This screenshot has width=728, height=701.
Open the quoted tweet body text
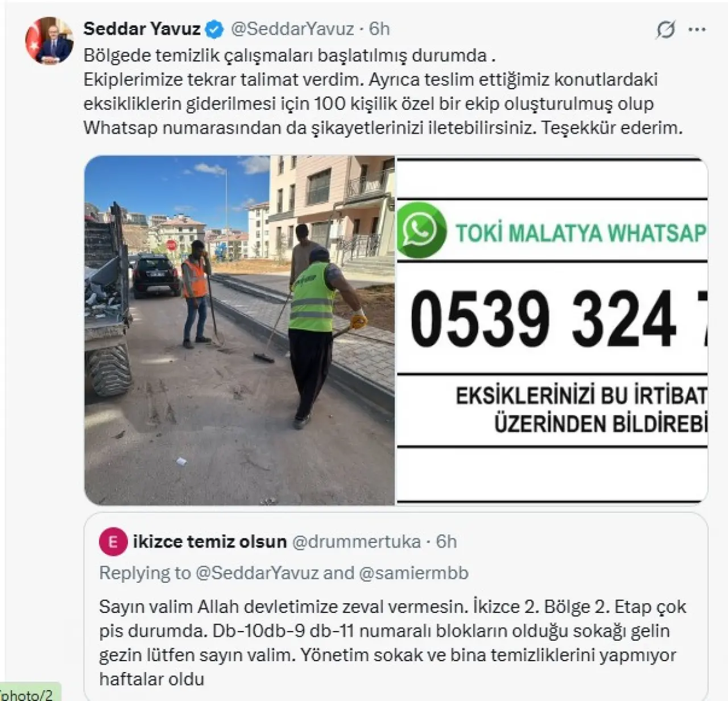(392, 642)
